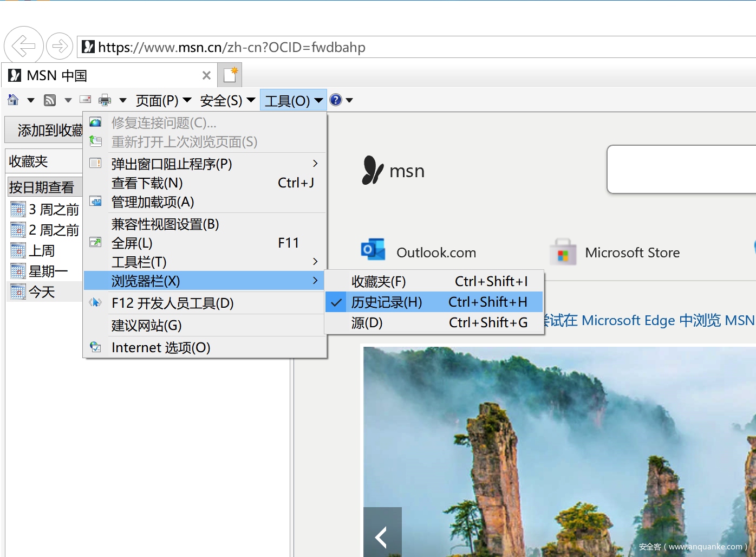Choose 管理加载项(A) from the menu
This screenshot has height=557, width=756.
coord(153,202)
